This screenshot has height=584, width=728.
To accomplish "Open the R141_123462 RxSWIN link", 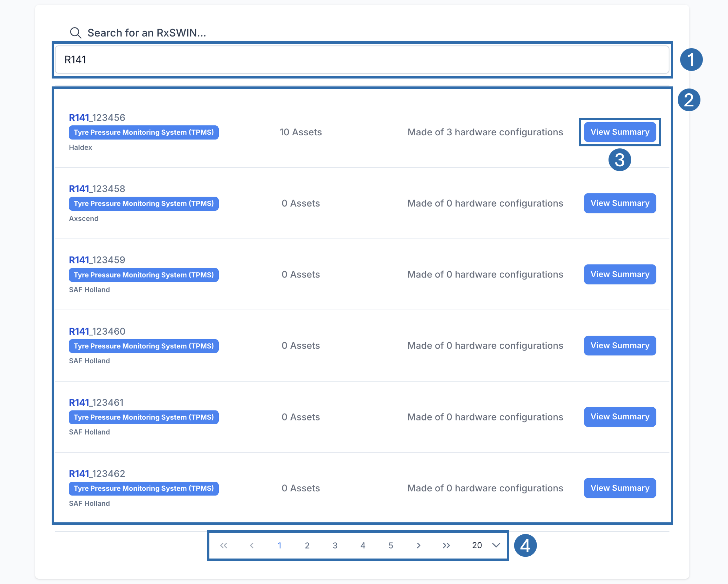I will point(97,473).
